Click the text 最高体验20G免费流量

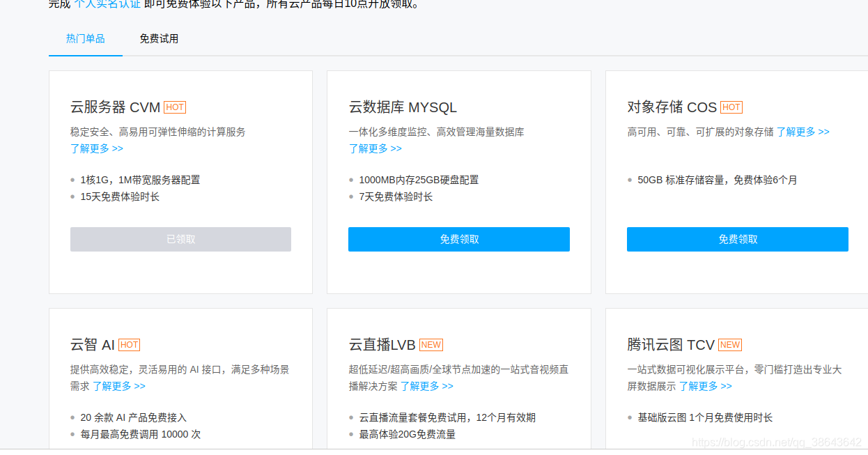[408, 434]
